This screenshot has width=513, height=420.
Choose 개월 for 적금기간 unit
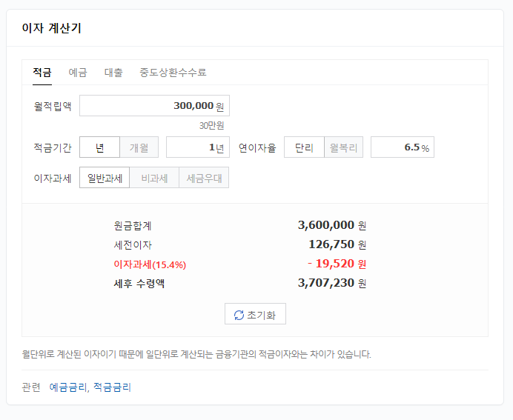click(x=139, y=147)
